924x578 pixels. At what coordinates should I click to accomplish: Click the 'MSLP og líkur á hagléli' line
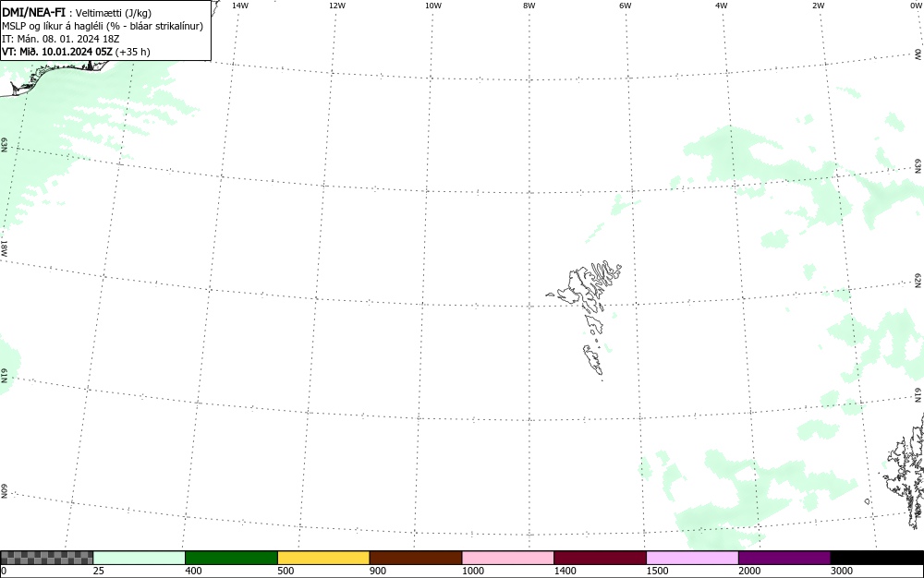pyautogui.click(x=103, y=26)
